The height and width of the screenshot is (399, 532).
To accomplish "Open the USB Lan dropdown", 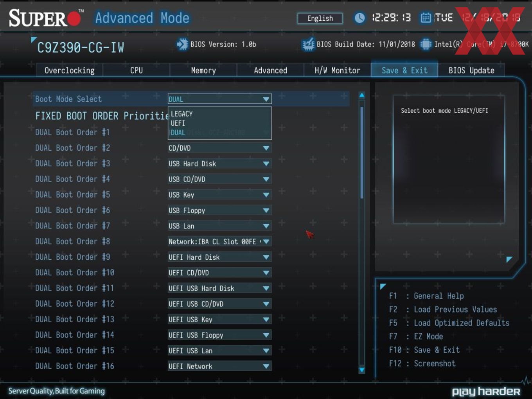I will (219, 226).
